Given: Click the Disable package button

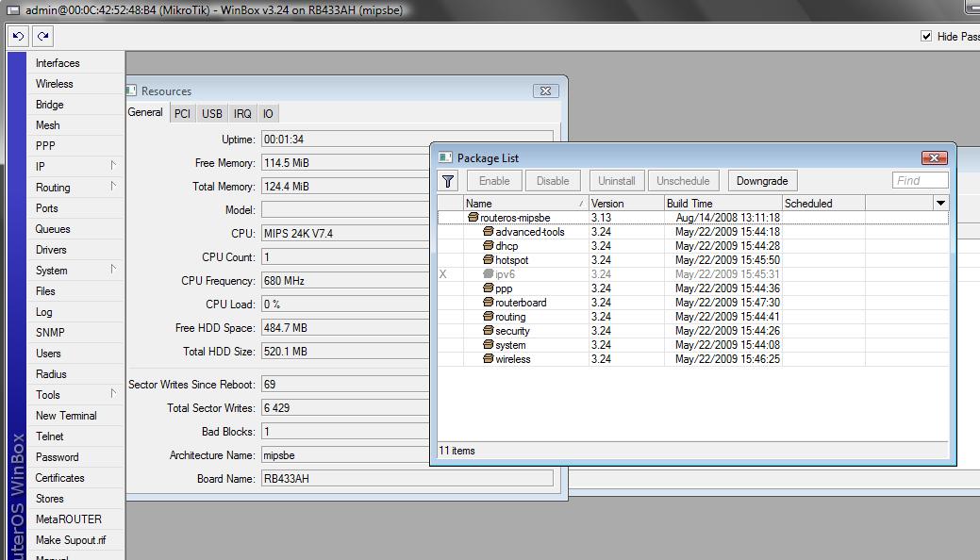Looking at the screenshot, I should point(553,181).
